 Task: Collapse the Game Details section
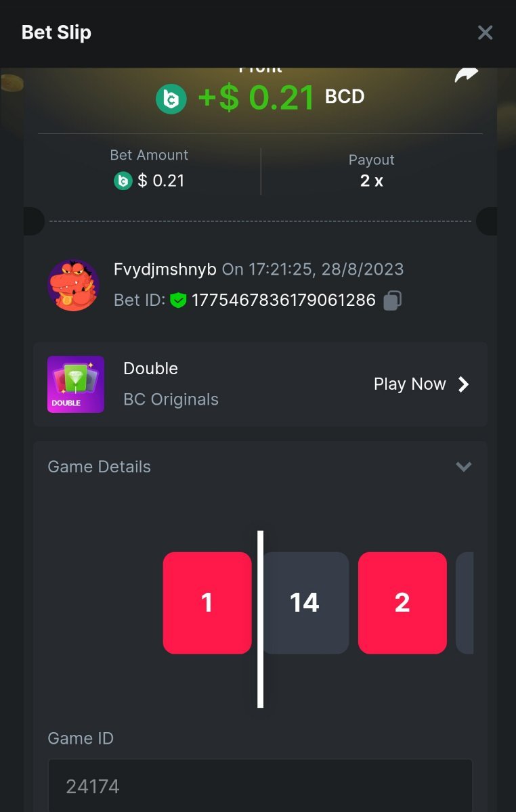coord(463,466)
